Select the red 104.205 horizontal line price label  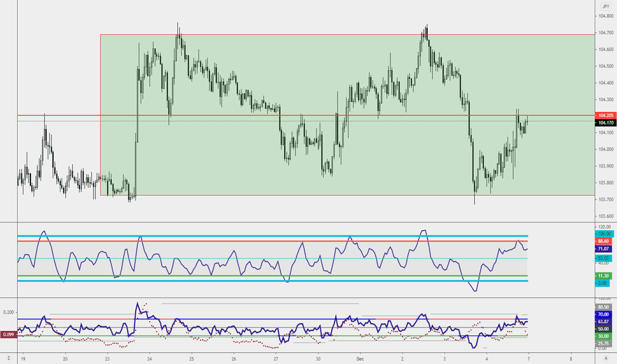[x=606, y=116]
